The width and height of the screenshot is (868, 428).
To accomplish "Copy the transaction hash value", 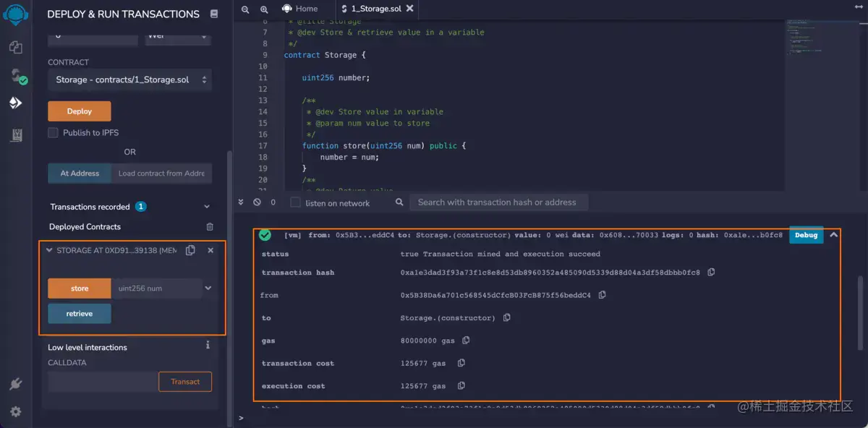I will click(711, 273).
